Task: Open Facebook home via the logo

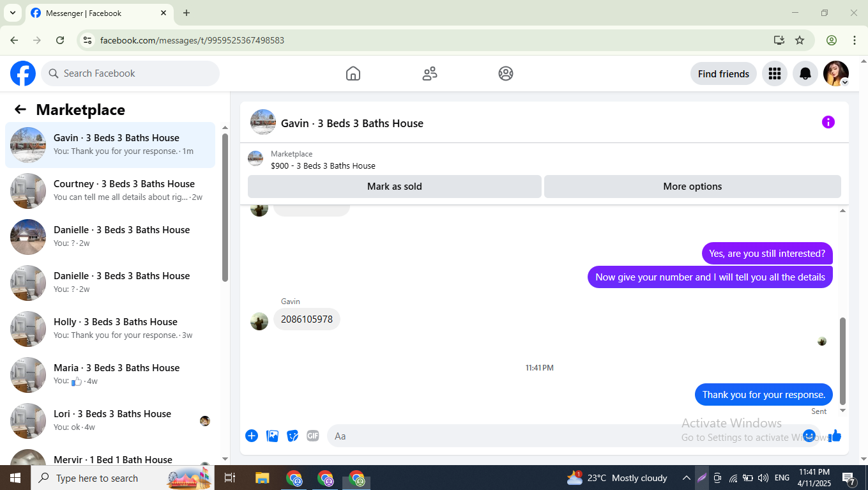Action: click(x=23, y=73)
